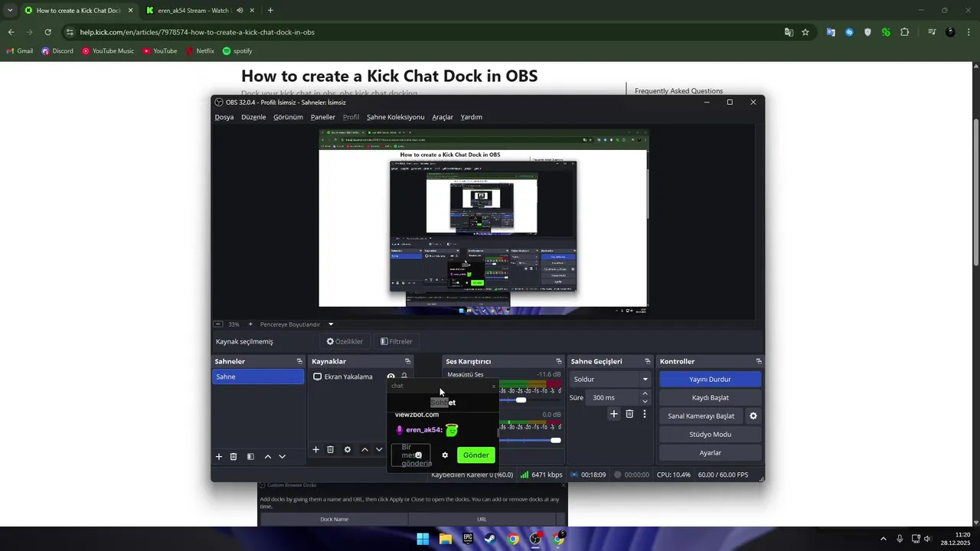980x551 pixels.
Task: Delete scene transition trash icon
Action: [x=629, y=414]
